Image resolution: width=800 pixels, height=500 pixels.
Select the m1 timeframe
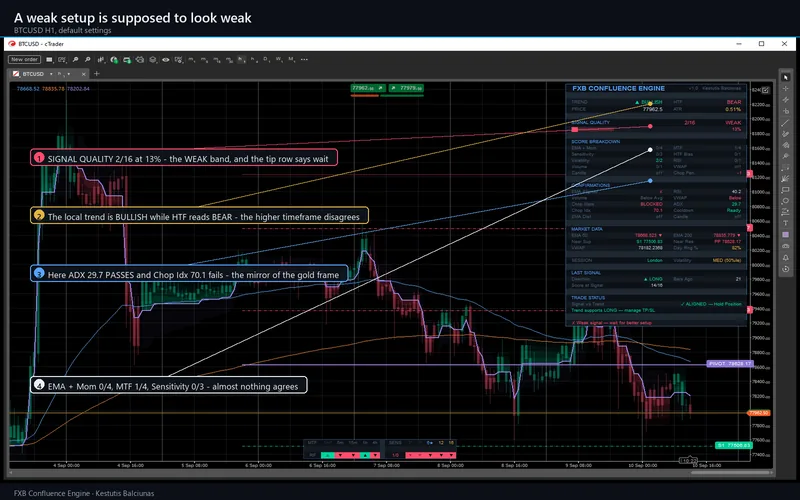click(x=191, y=60)
